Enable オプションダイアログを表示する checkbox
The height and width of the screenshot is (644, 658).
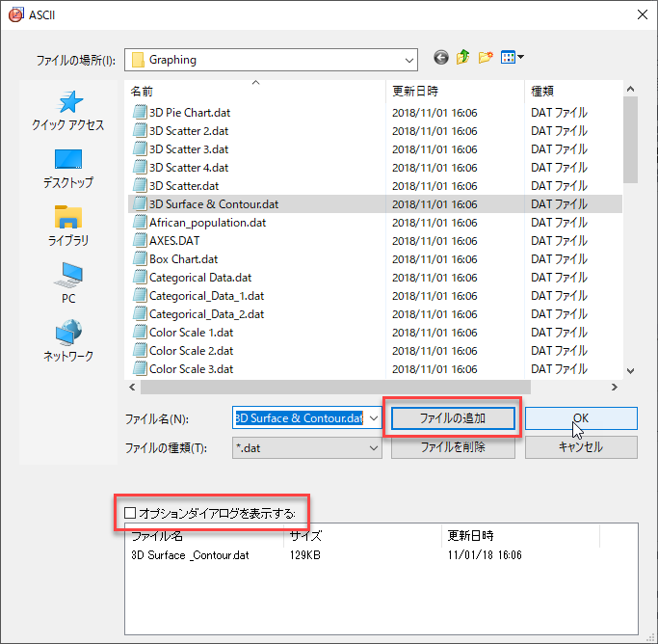point(130,513)
